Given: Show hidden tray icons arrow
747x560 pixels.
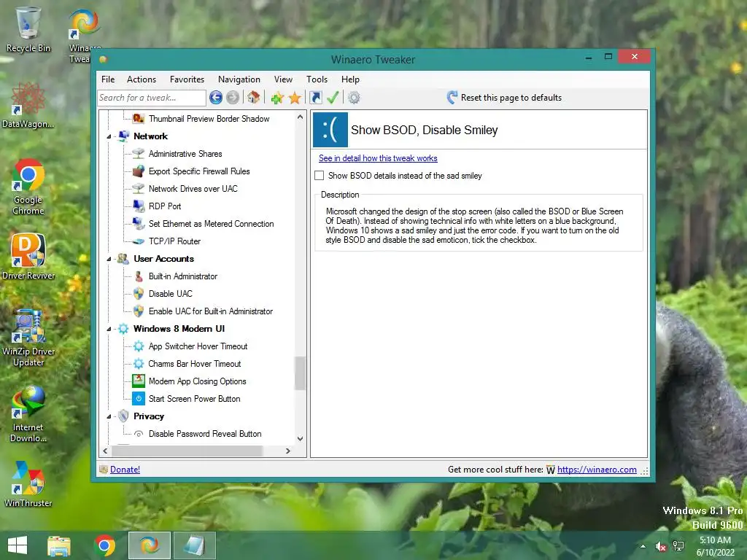Looking at the screenshot, I should click(643, 546).
